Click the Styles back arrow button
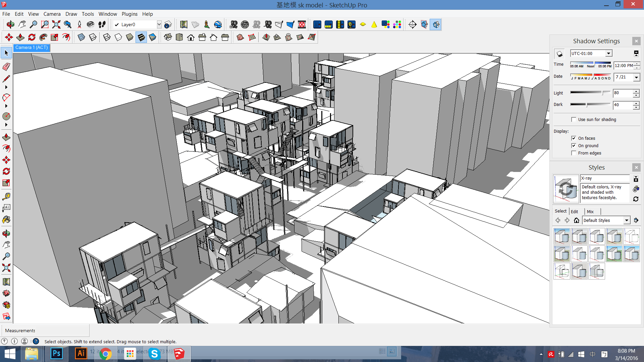This screenshot has height=362, width=644. 558,220
